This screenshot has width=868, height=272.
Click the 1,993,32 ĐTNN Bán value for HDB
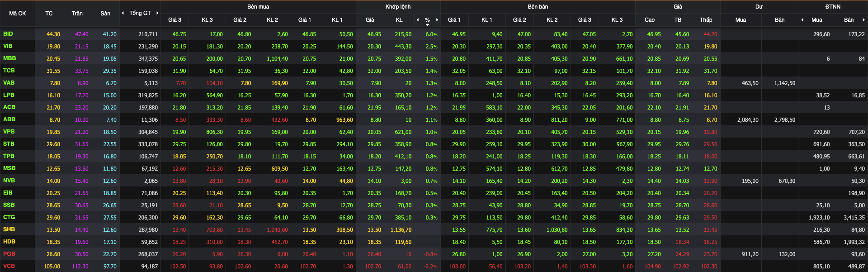tap(854, 242)
